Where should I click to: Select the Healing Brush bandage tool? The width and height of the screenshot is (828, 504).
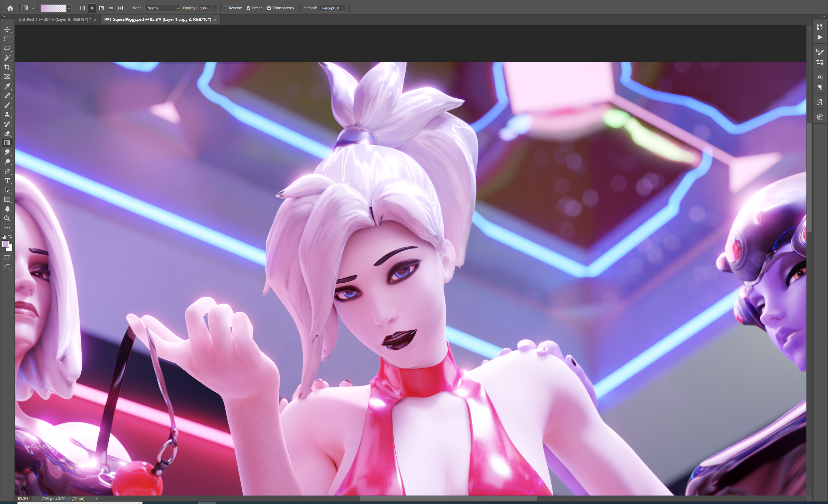[7, 96]
